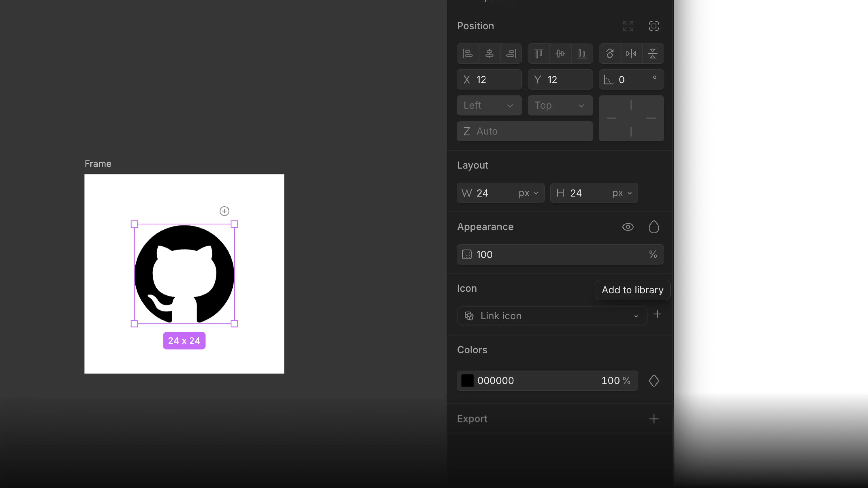The height and width of the screenshot is (488, 868).
Task: Click the color opacity 100 % value
Action: point(616,380)
